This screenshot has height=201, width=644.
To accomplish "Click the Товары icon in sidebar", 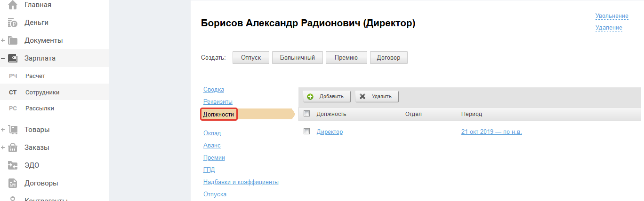I will 13,130.
